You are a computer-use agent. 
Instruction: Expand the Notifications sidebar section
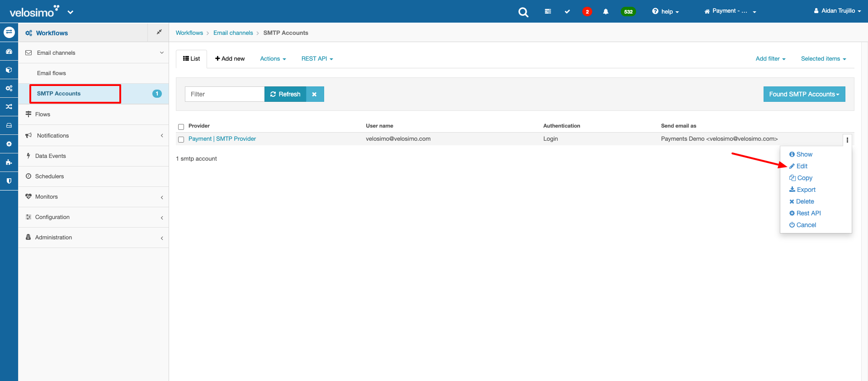click(x=93, y=136)
